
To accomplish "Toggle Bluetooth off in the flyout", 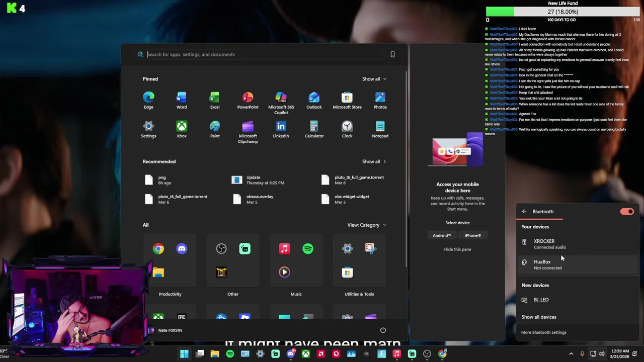I will tap(627, 212).
